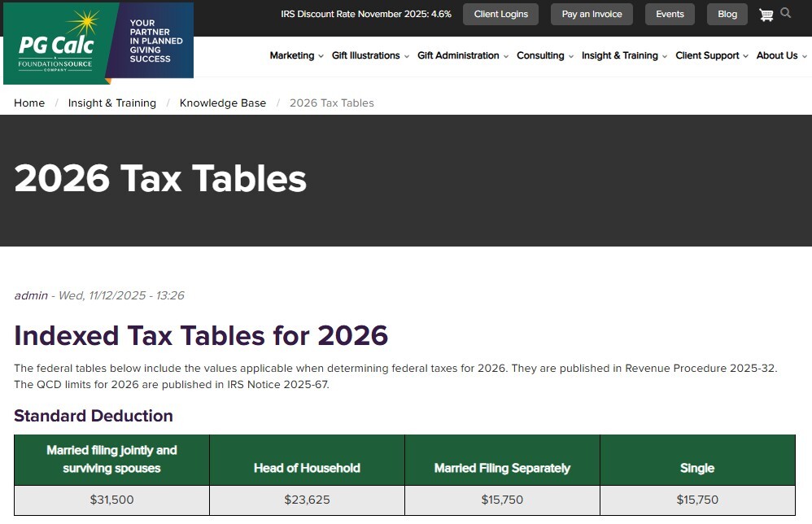The image size is (812, 524).
Task: Open the Events page
Action: [x=670, y=14]
